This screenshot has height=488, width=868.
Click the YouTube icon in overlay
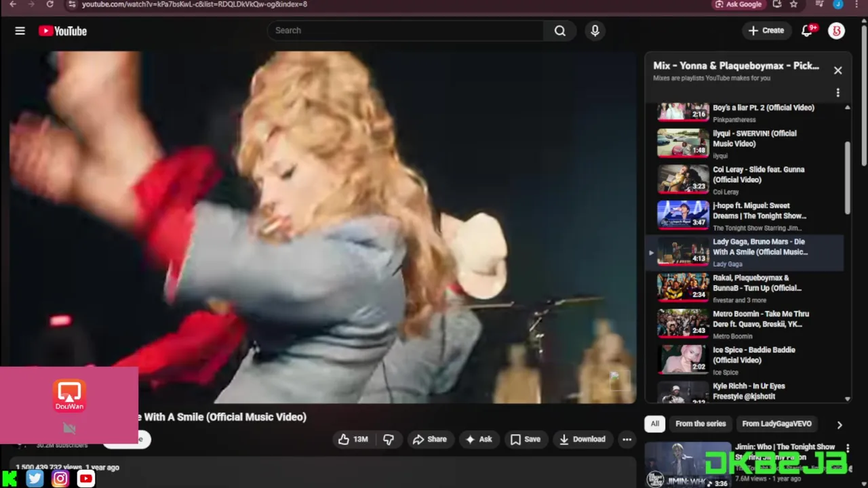[x=86, y=479]
